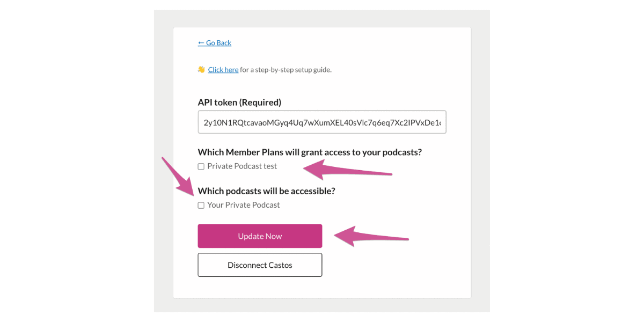644x322 pixels.
Task: Focus the API token input field
Action: coord(322,122)
